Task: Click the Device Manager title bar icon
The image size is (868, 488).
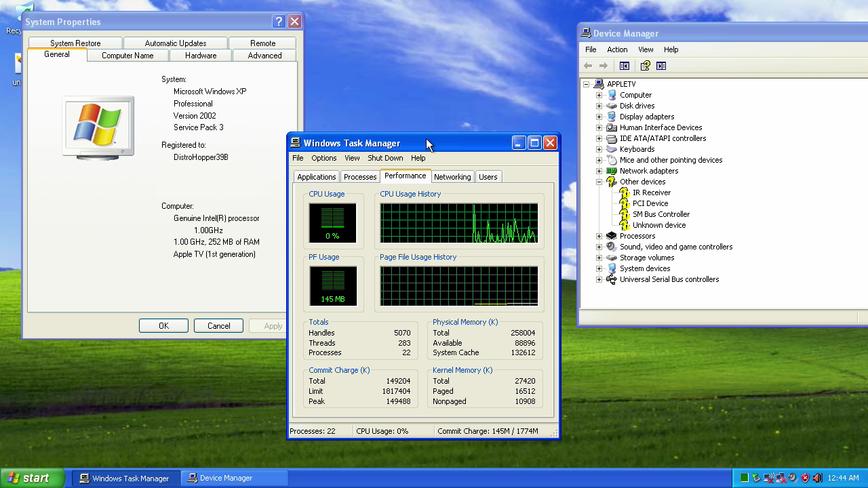Action: tap(586, 33)
